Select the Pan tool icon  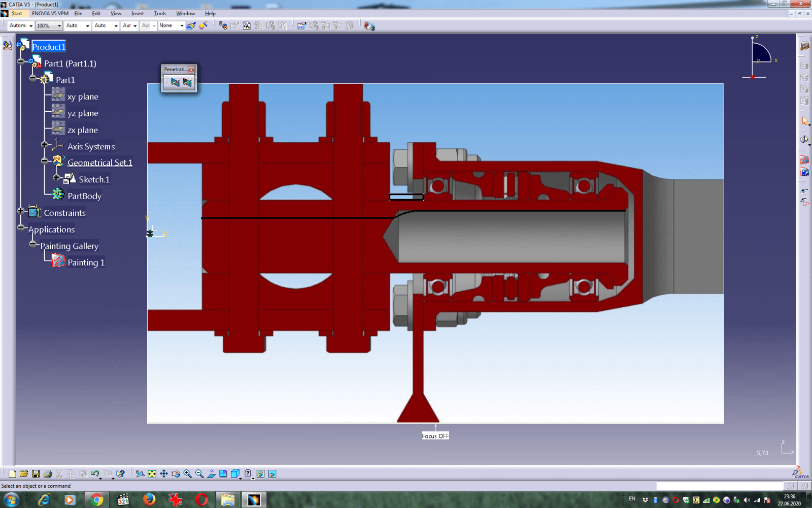(164, 473)
